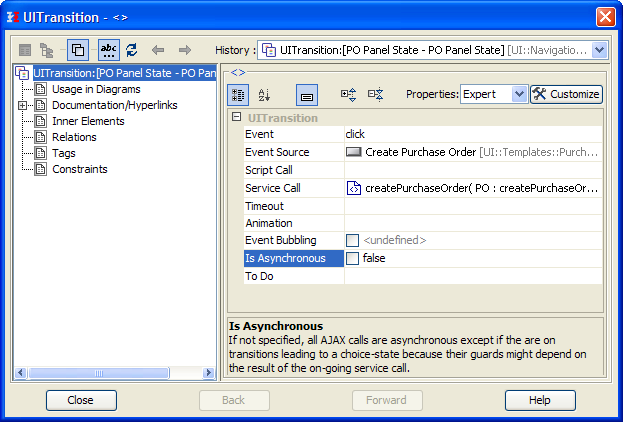Click the refresh arrows toolbar icon
The width and height of the screenshot is (623, 422).
[x=132, y=49]
